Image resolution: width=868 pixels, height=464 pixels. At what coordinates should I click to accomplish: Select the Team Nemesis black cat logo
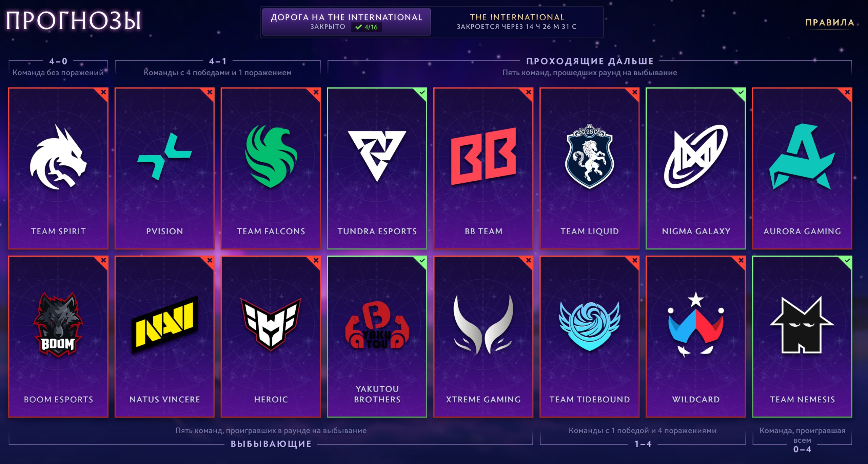(802, 325)
